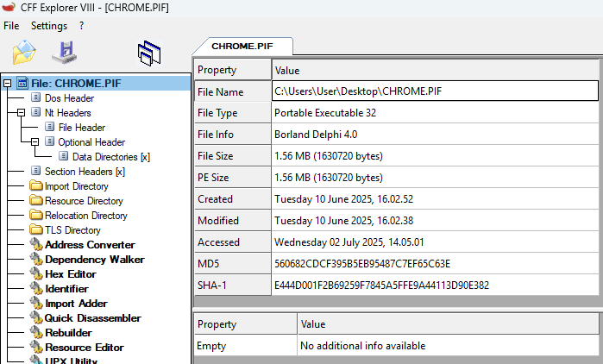
Task: Click the File: CHROME.PIF root file icon
Action: point(22,83)
